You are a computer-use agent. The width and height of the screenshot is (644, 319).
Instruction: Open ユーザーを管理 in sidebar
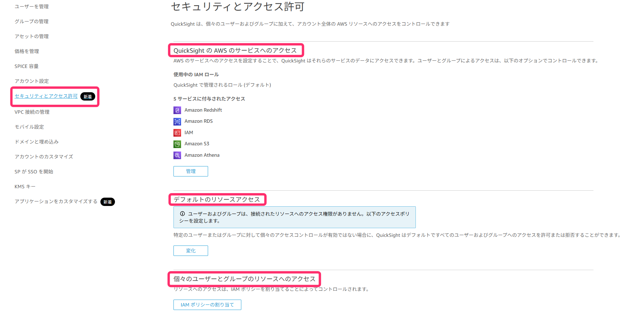[32, 7]
